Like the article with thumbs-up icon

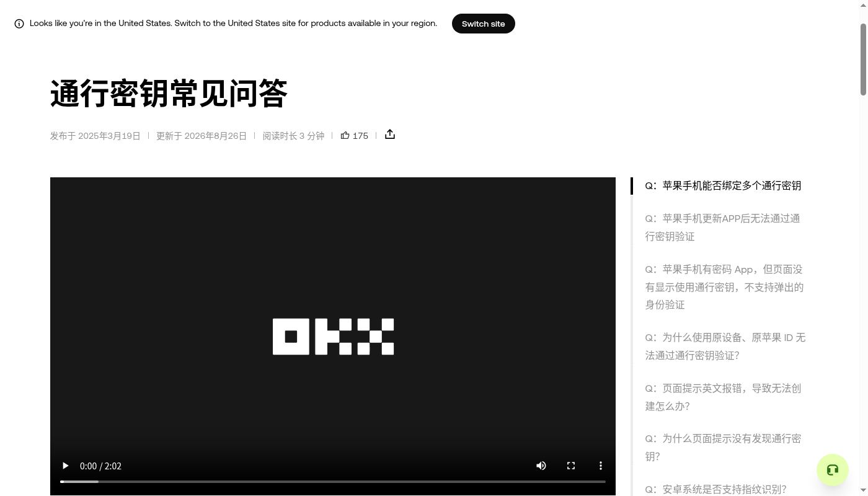(345, 135)
